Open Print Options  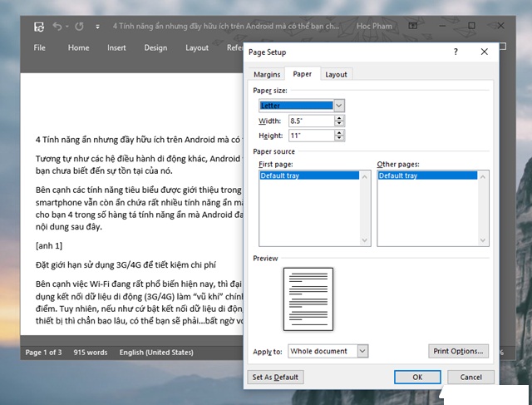pyautogui.click(x=457, y=352)
